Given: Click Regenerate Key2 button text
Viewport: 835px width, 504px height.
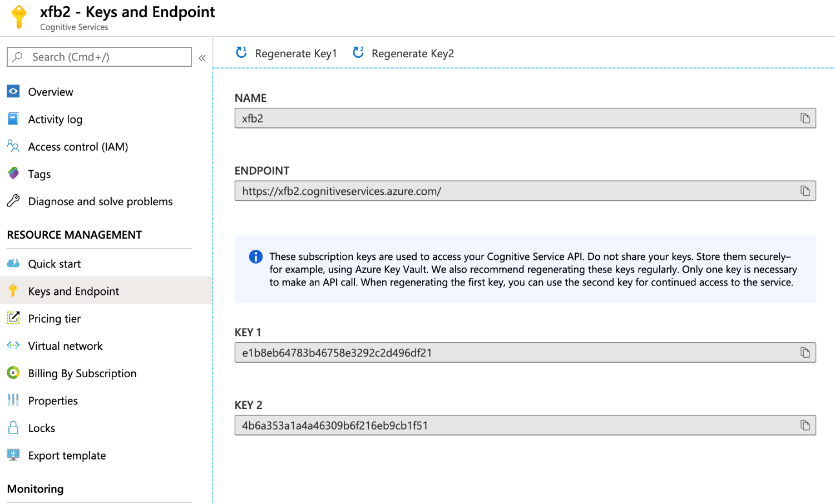Looking at the screenshot, I should click(413, 53).
